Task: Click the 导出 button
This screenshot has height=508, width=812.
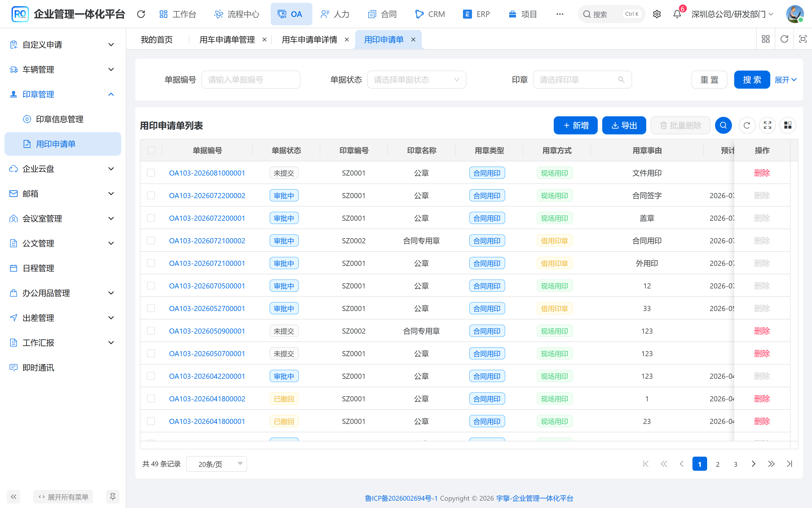Action: pos(624,125)
